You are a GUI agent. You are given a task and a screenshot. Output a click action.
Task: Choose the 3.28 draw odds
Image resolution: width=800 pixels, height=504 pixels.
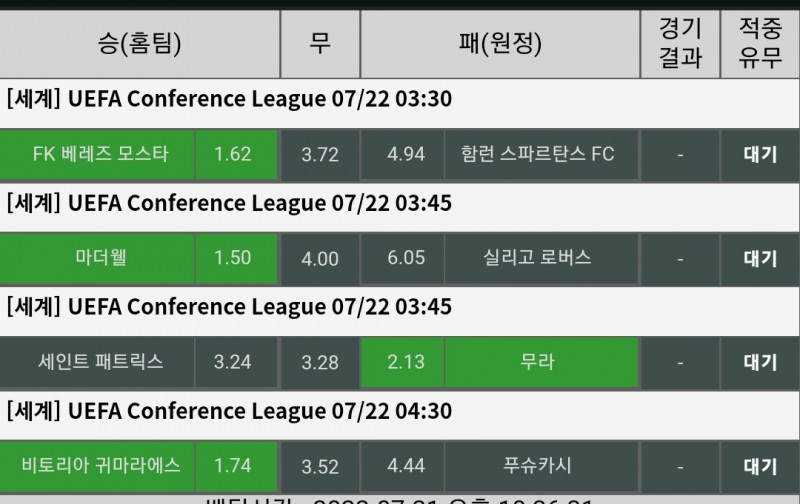(x=320, y=362)
